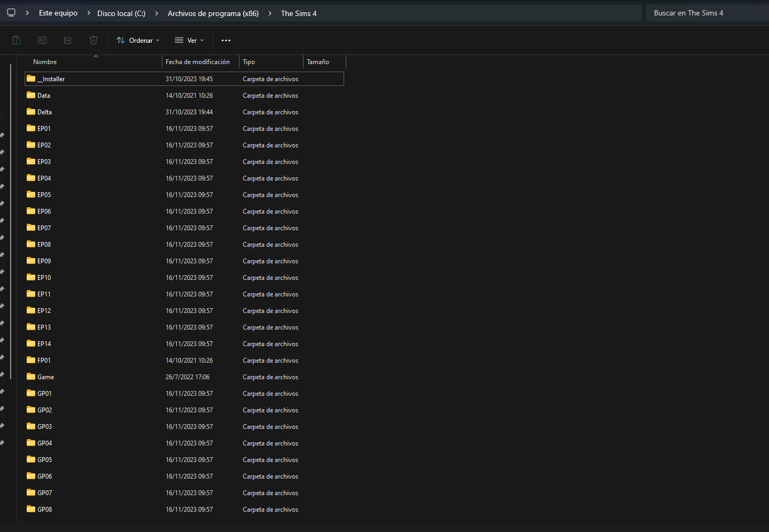Select the __Installer folder icon
Viewport: 769px width, 532px height.
point(31,79)
